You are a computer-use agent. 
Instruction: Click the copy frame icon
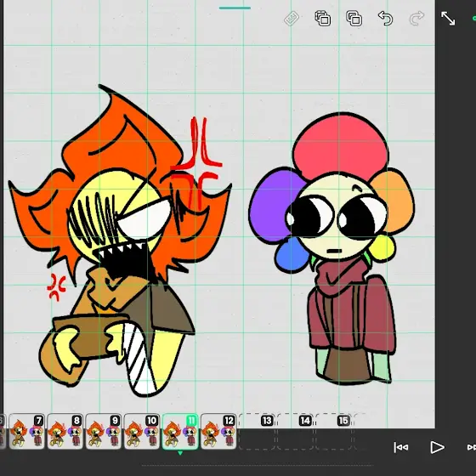323,18
